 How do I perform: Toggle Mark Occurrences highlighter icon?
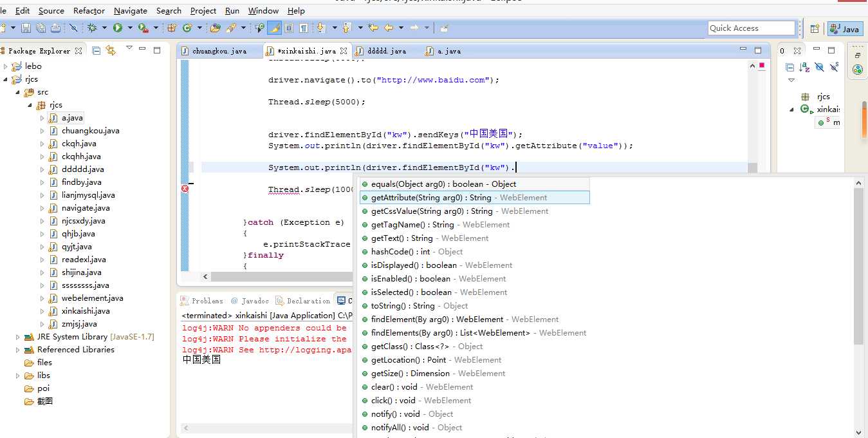point(274,28)
